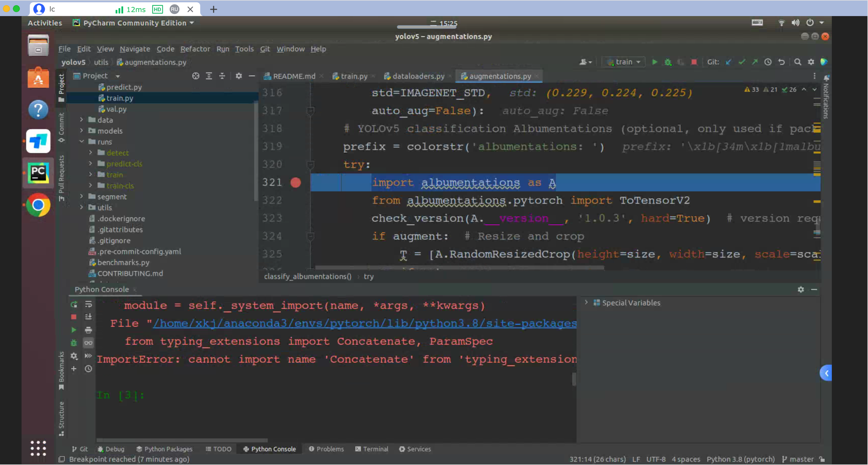Expand the data folder
868x465 pixels.
(x=81, y=120)
